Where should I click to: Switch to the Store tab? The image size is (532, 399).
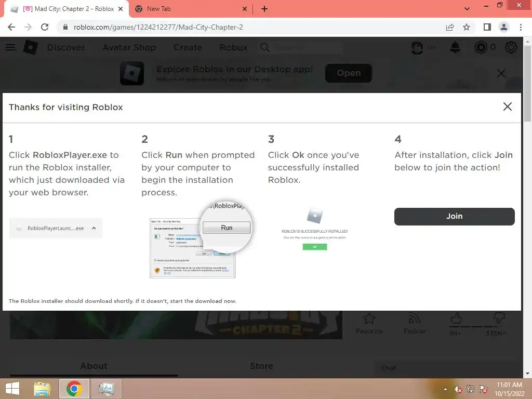tap(261, 366)
